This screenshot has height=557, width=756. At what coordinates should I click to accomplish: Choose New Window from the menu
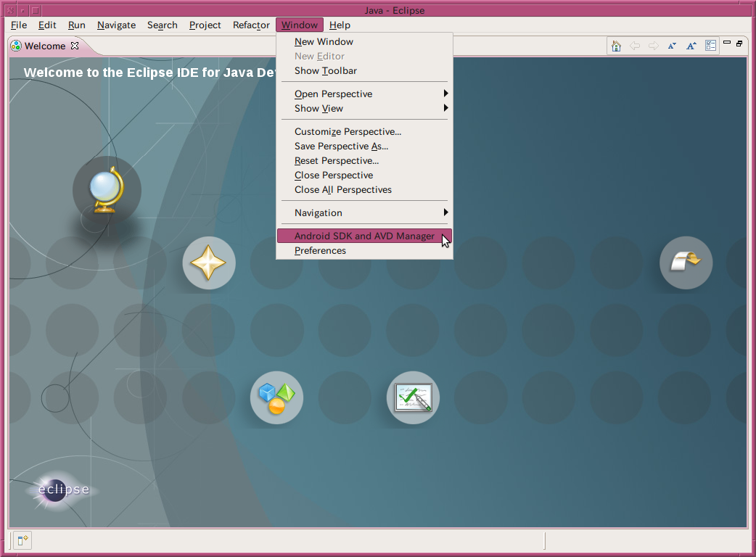tap(364, 42)
